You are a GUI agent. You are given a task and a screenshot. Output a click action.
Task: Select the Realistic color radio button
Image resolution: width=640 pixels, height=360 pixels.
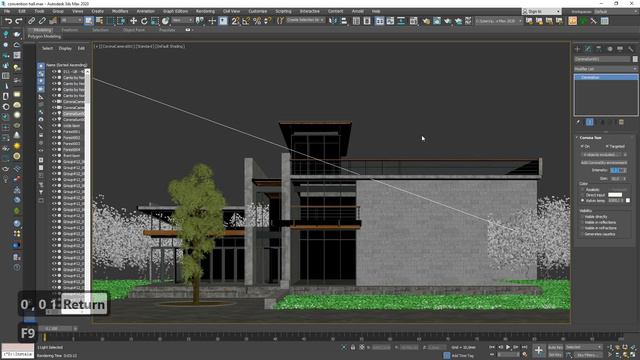tap(582, 190)
